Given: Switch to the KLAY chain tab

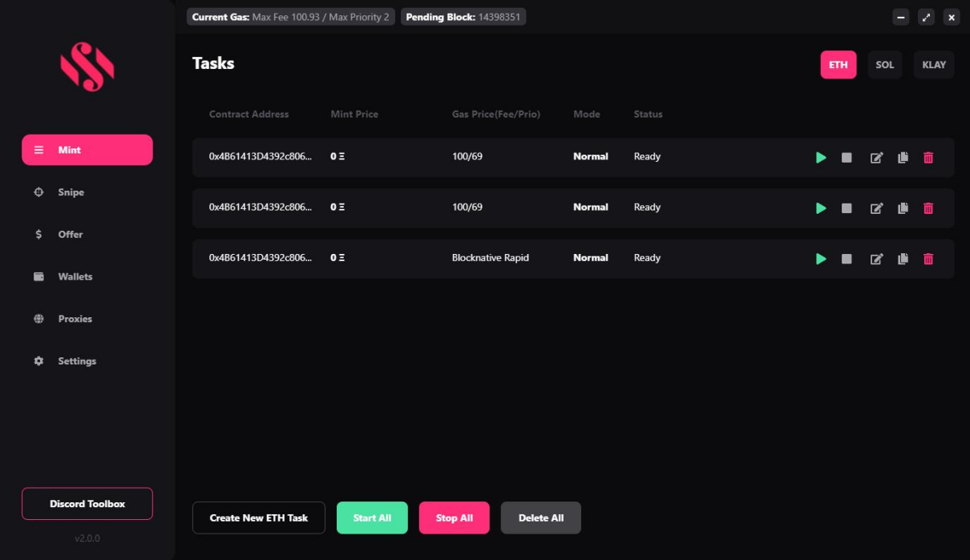Looking at the screenshot, I should pyautogui.click(x=934, y=65).
